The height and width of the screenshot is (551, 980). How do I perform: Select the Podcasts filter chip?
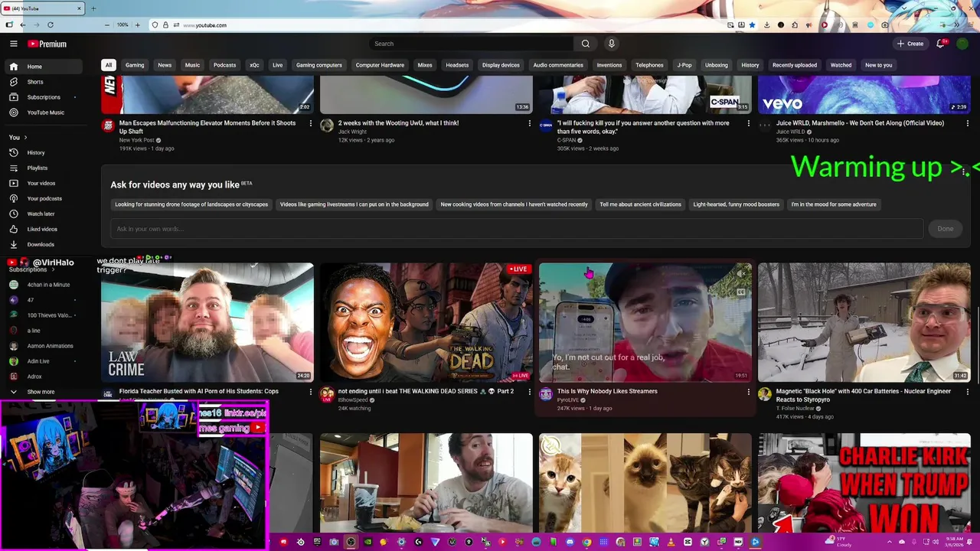(224, 65)
